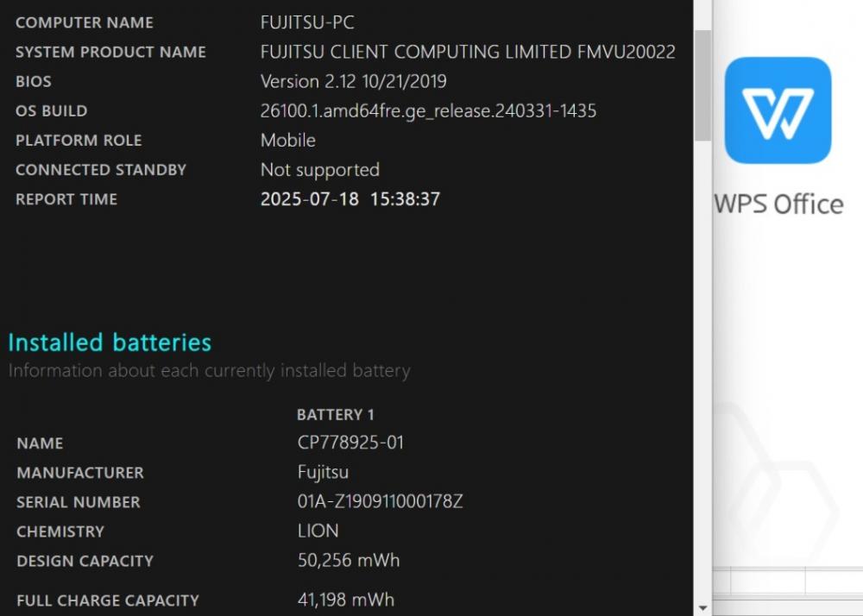Image resolution: width=863 pixels, height=616 pixels.
Task: Click the BATTERY 1 column header
Action: point(335,415)
